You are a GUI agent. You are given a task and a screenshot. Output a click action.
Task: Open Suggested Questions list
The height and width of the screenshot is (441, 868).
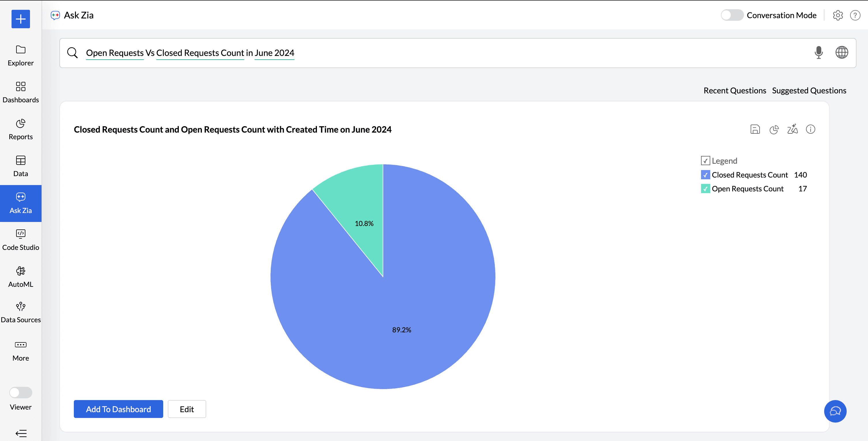809,91
